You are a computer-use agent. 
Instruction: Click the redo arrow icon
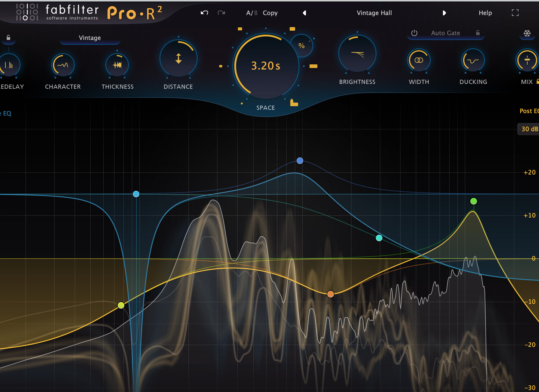[x=221, y=13]
